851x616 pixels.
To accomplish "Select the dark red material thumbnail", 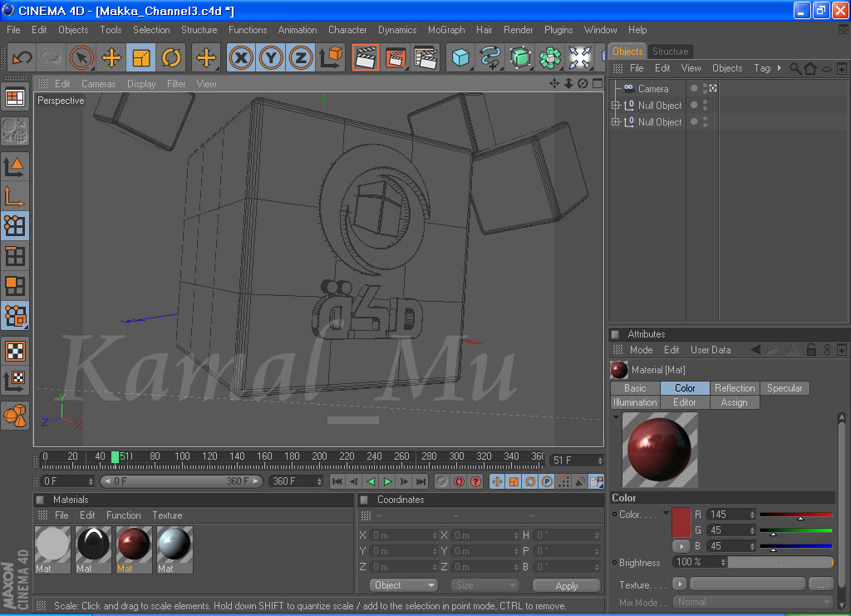I will pyautogui.click(x=134, y=544).
